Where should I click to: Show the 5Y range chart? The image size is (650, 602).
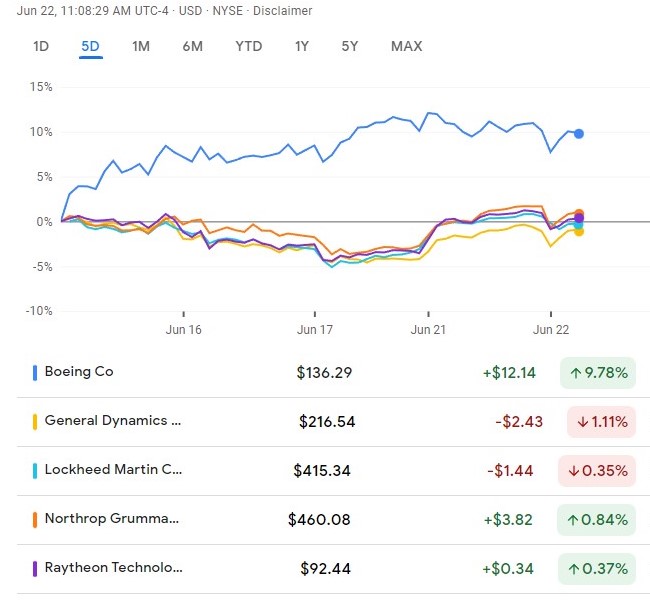(x=350, y=46)
